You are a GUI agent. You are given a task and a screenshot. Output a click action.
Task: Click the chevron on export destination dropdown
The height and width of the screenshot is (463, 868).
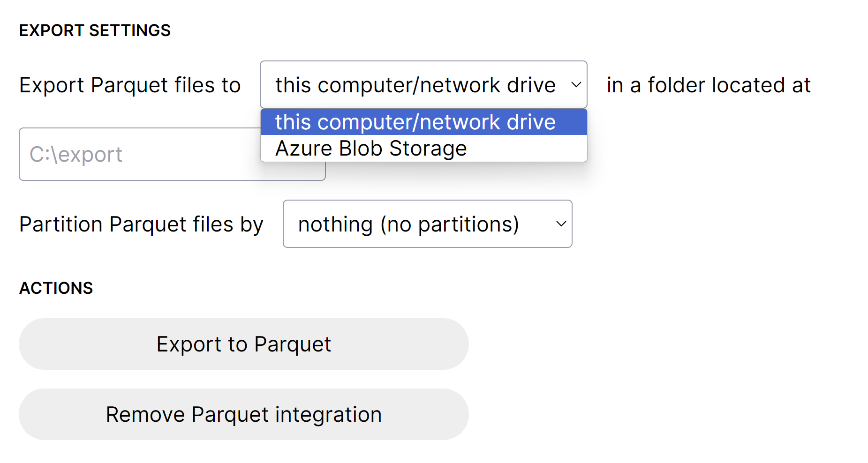576,85
